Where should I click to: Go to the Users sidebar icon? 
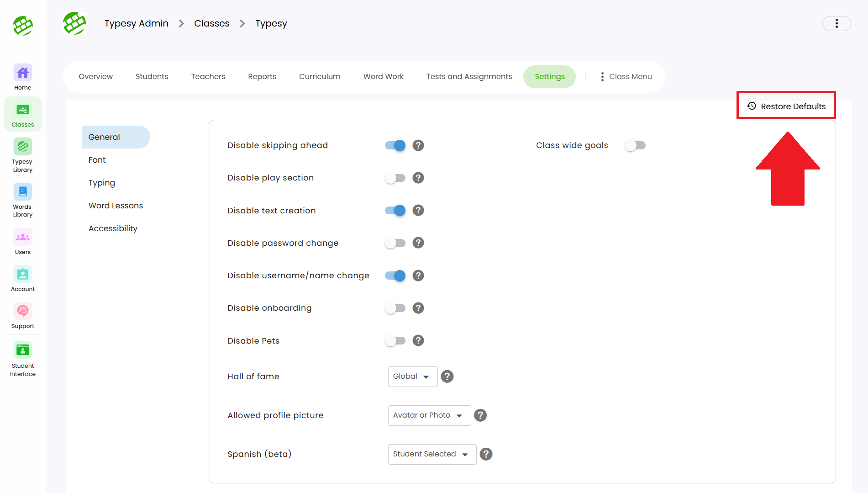point(22,238)
